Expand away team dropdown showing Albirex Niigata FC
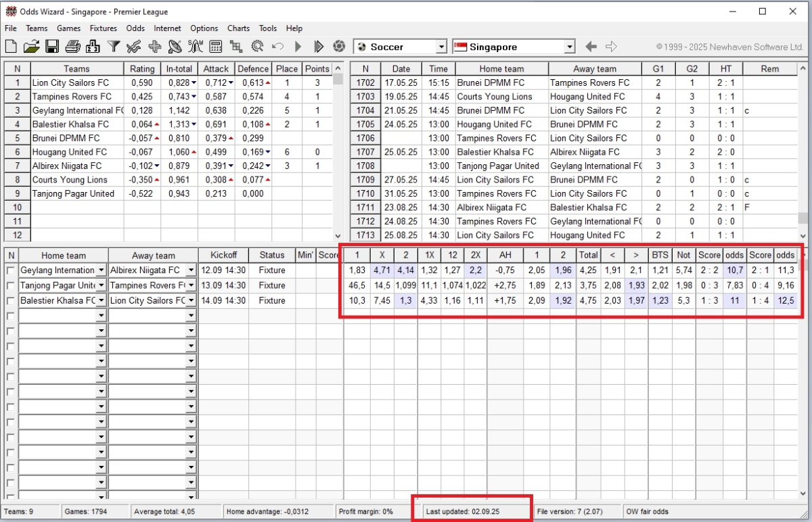This screenshot has height=522, width=812. click(191, 270)
